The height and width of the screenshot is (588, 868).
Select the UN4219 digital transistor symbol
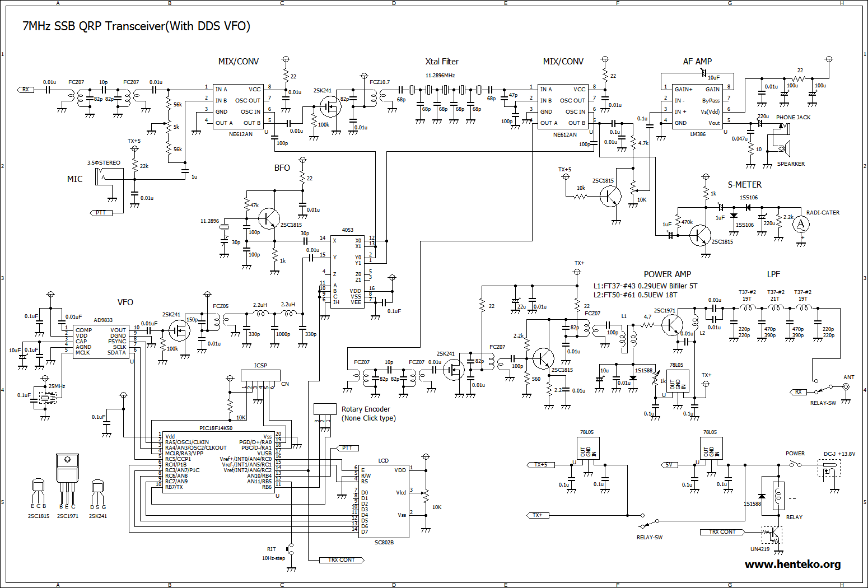pos(772,534)
